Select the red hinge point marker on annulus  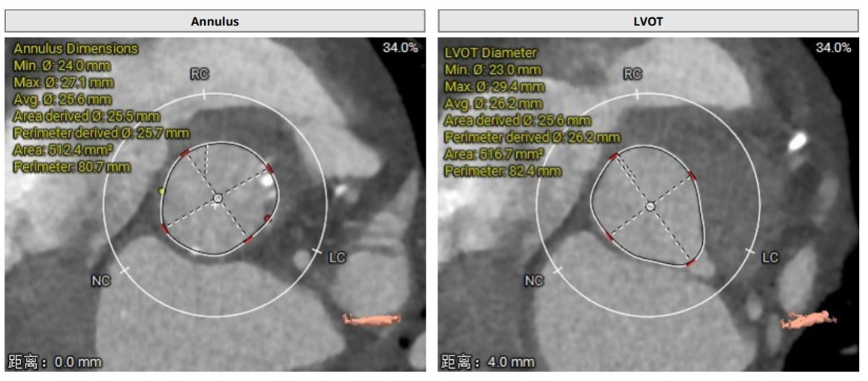coord(267,219)
